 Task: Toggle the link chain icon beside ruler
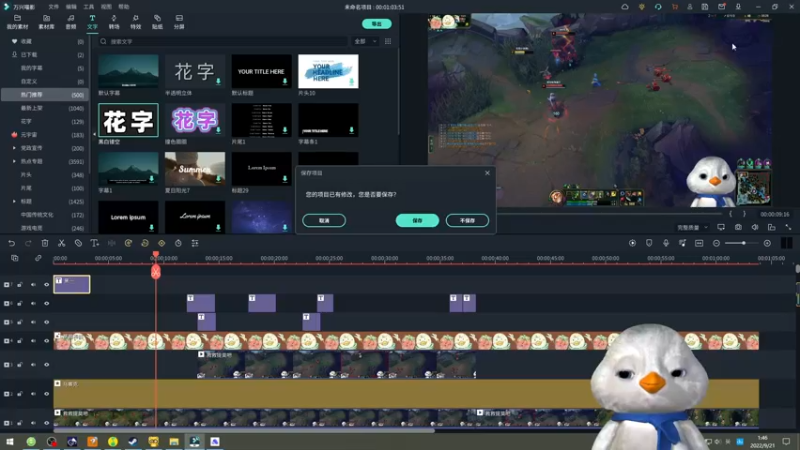(x=38, y=258)
